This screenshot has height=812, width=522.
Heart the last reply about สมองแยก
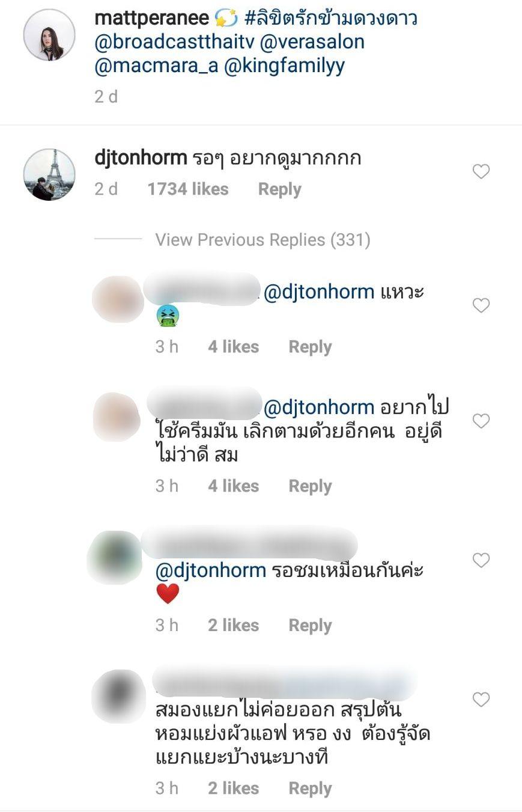coord(481,699)
